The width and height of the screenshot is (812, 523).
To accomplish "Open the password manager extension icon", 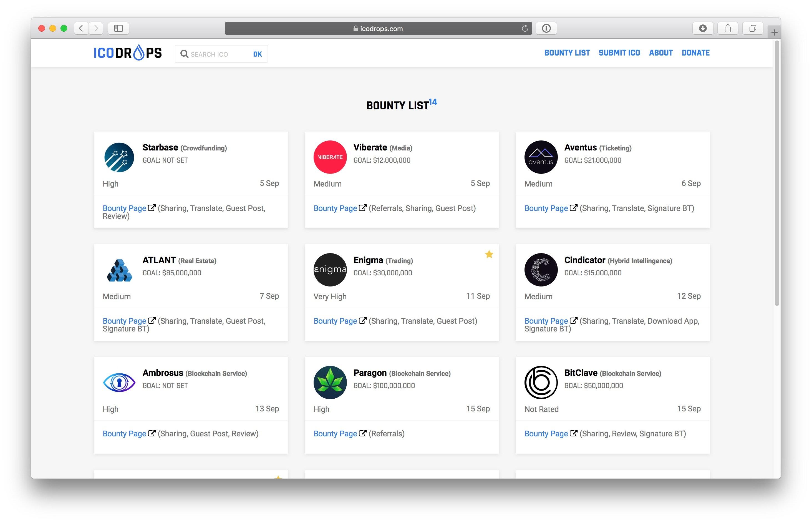I will [546, 28].
